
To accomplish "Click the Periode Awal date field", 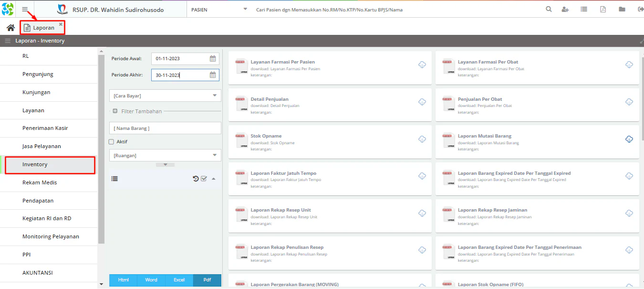I will (x=185, y=59).
